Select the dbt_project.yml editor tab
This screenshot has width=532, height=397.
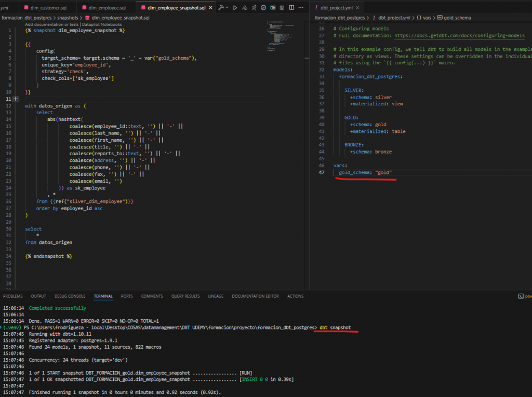[x=337, y=8]
